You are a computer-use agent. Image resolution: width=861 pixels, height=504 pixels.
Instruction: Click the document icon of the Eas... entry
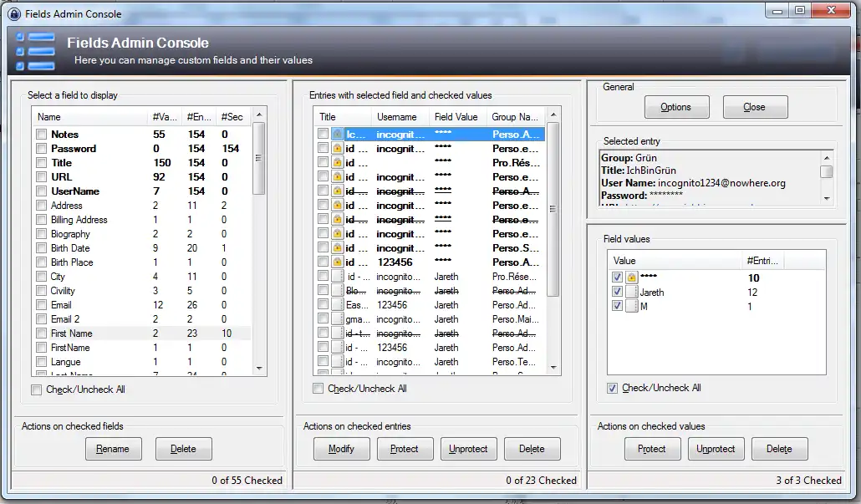click(337, 305)
